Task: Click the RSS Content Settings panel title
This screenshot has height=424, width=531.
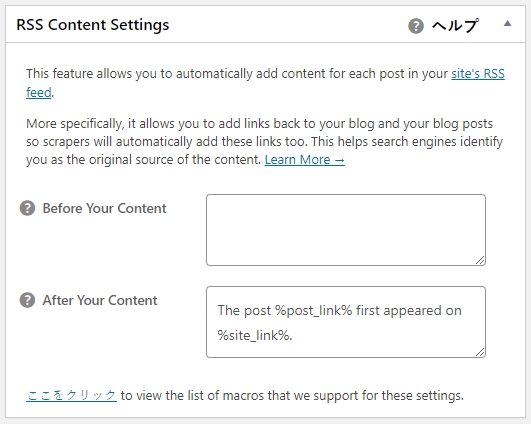Action: (93, 25)
